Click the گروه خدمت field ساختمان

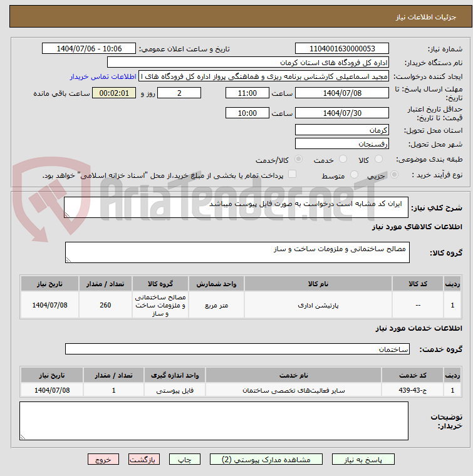click(237, 349)
